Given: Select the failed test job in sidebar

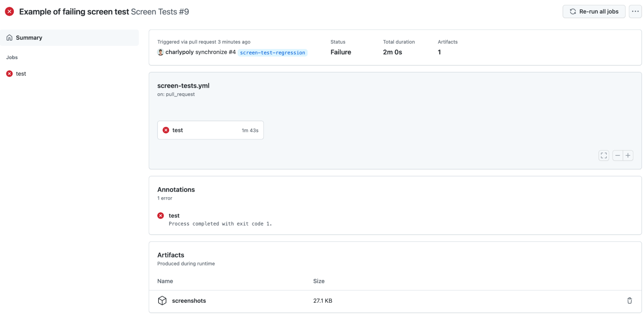Looking at the screenshot, I should pyautogui.click(x=21, y=73).
